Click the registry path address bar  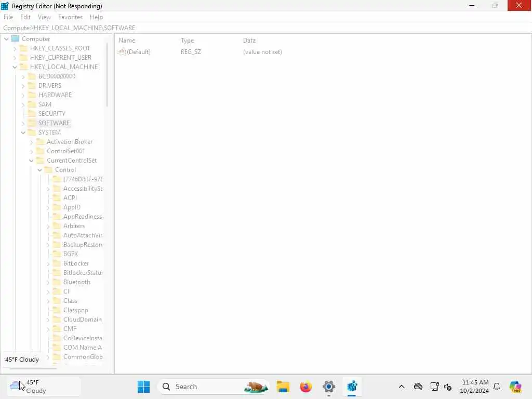[266, 28]
